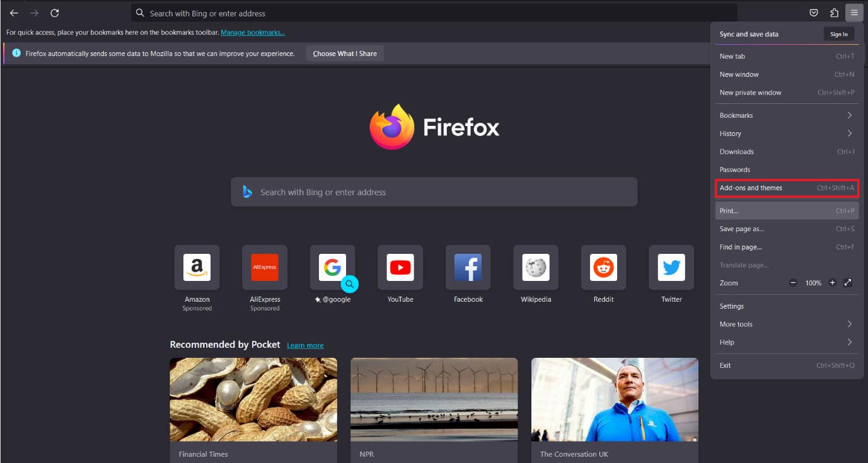The width and height of the screenshot is (868, 463).
Task: Open the @google search shortcut tile
Action: click(333, 268)
